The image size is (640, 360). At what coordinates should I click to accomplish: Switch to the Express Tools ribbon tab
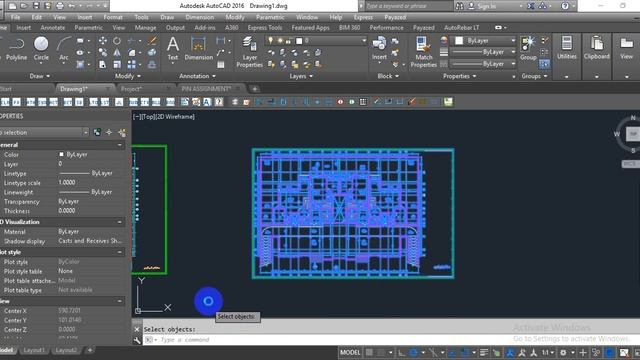[x=264, y=28]
